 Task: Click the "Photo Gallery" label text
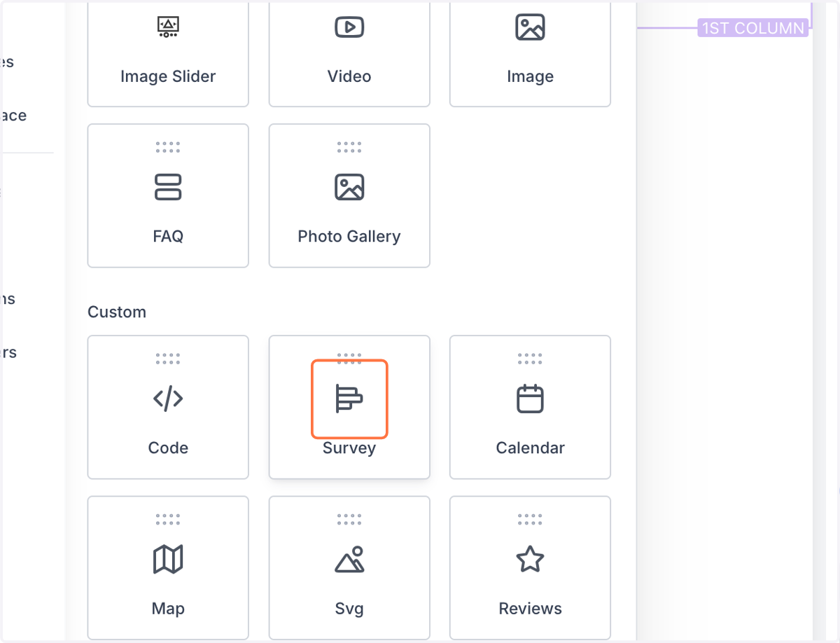[x=349, y=237]
